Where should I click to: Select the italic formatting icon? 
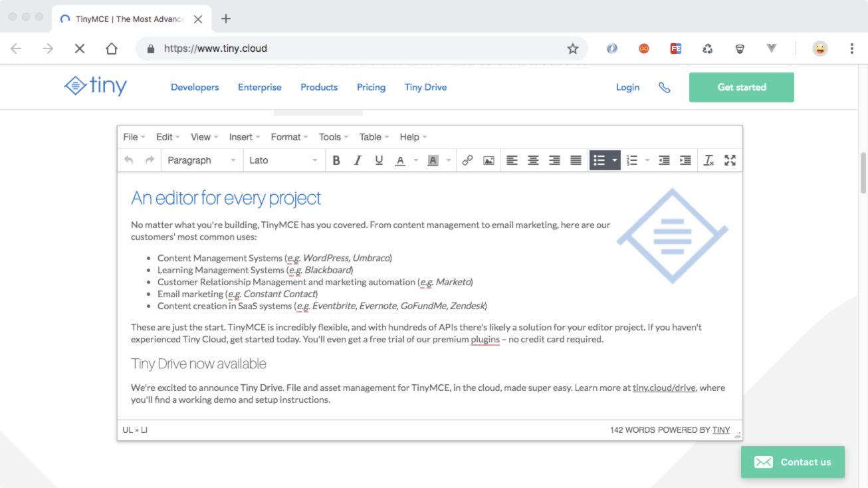(358, 160)
